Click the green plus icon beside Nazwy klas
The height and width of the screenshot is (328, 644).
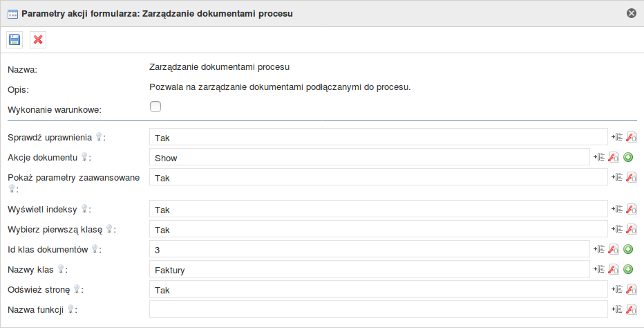pos(628,268)
